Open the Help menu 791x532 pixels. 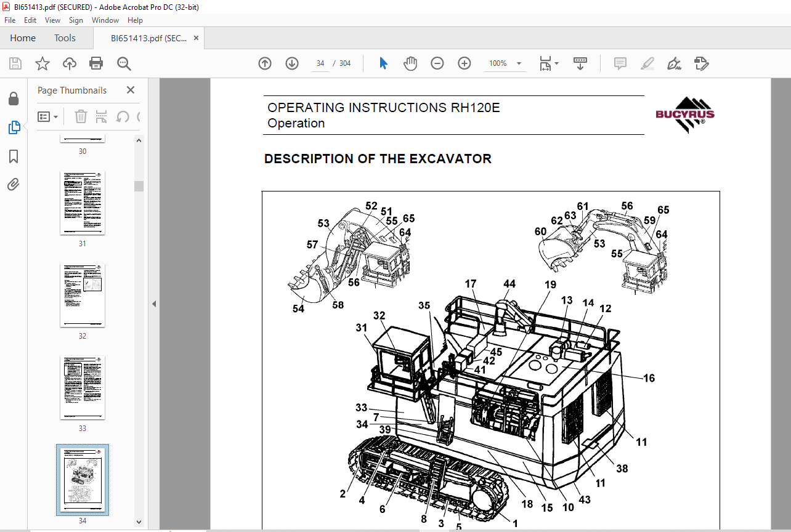click(x=135, y=20)
